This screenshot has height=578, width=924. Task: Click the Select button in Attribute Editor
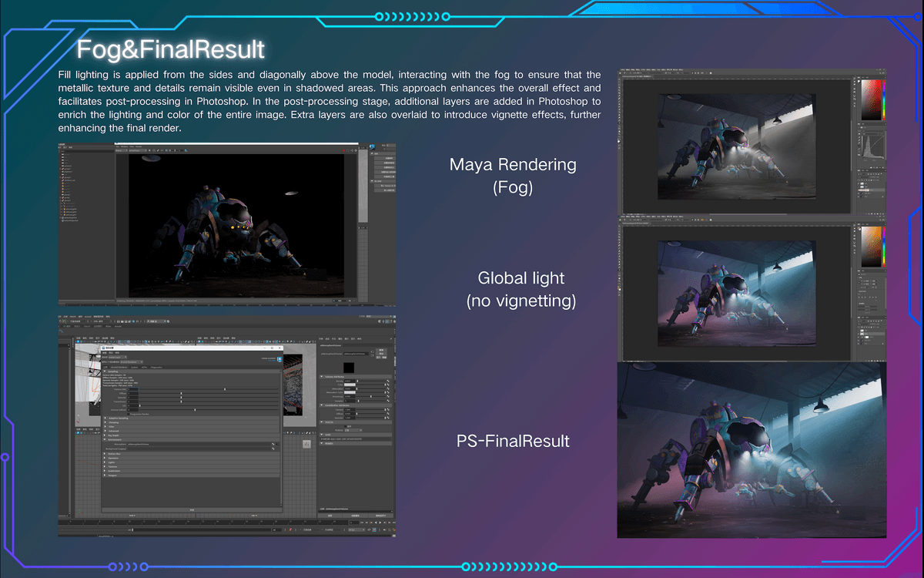(x=329, y=516)
